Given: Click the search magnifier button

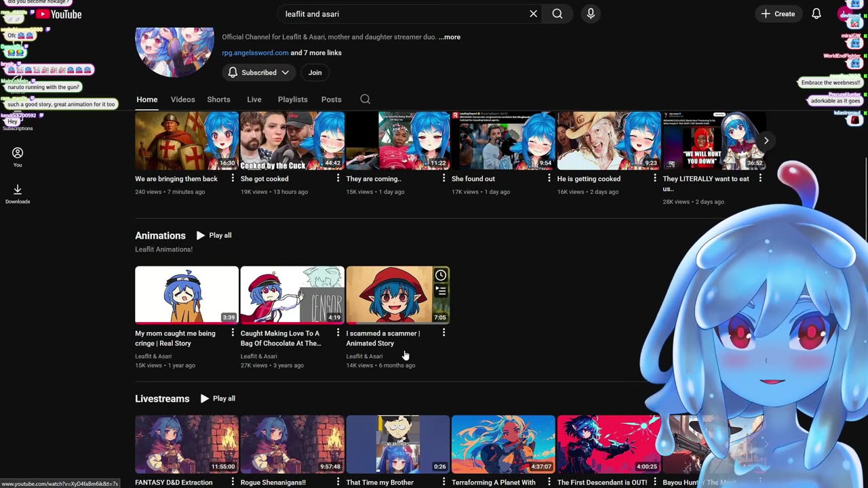Looking at the screenshot, I should click(x=557, y=14).
